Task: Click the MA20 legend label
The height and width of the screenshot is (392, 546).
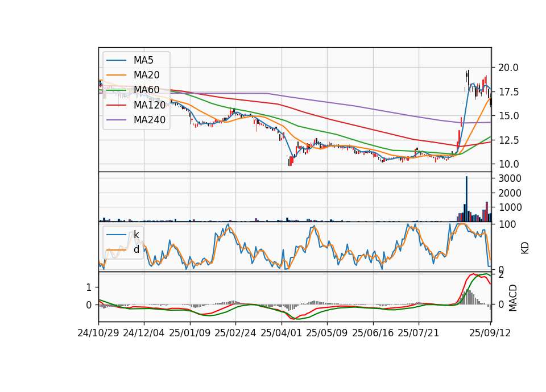Action: pos(146,75)
